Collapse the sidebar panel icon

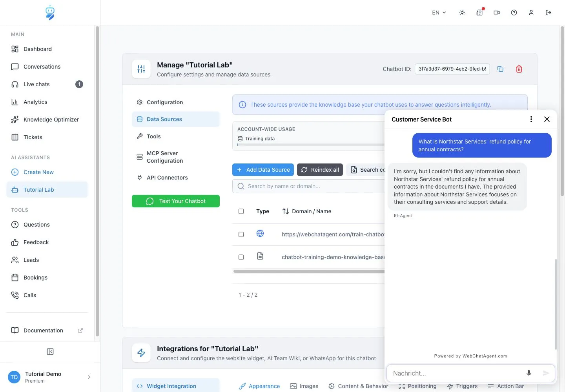pos(50,352)
